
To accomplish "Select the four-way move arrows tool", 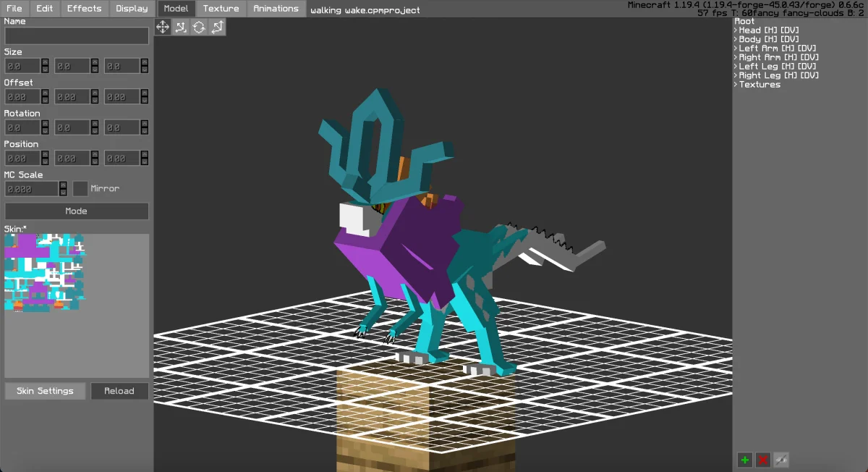I will [x=163, y=27].
